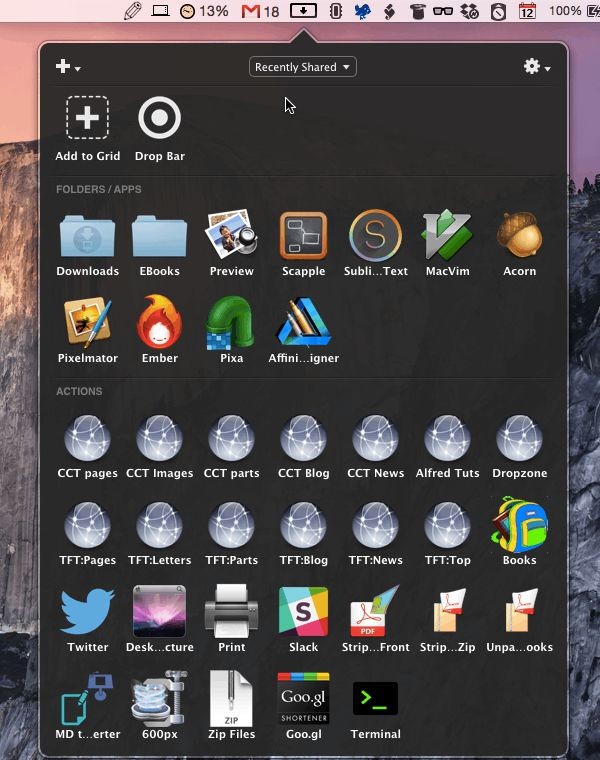Viewport: 600px width, 760px height.
Task: Select the TFT:Pages action
Action: pyautogui.click(x=87, y=525)
